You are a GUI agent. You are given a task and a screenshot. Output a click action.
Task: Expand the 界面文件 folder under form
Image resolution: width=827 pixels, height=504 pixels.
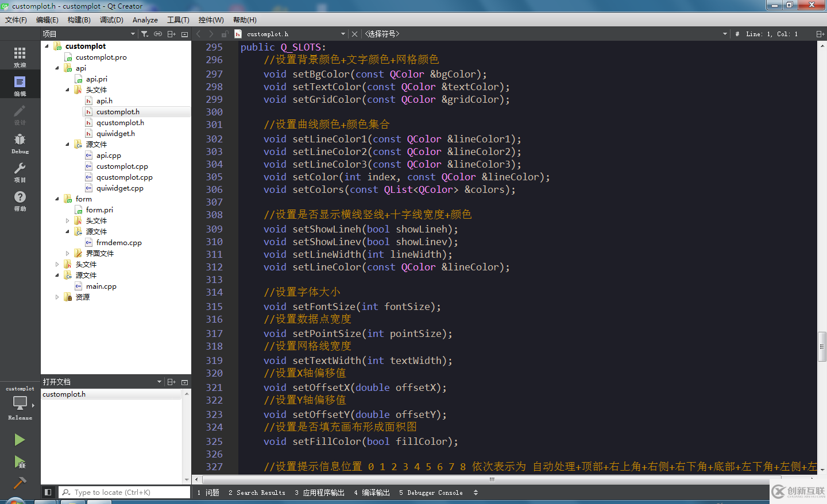[x=67, y=253]
